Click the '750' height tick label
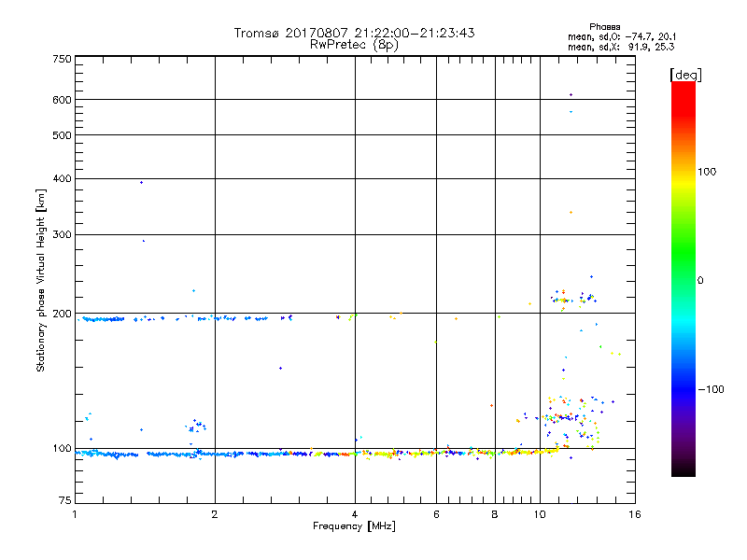This screenshot has height=560, width=747. [62, 59]
